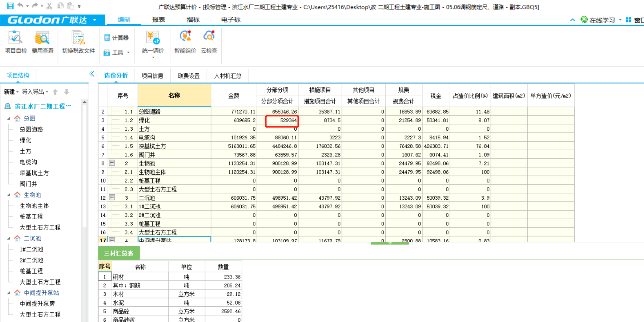Select 生物池主体 in the project tree
The height and width of the screenshot is (322, 644).
(x=34, y=205)
